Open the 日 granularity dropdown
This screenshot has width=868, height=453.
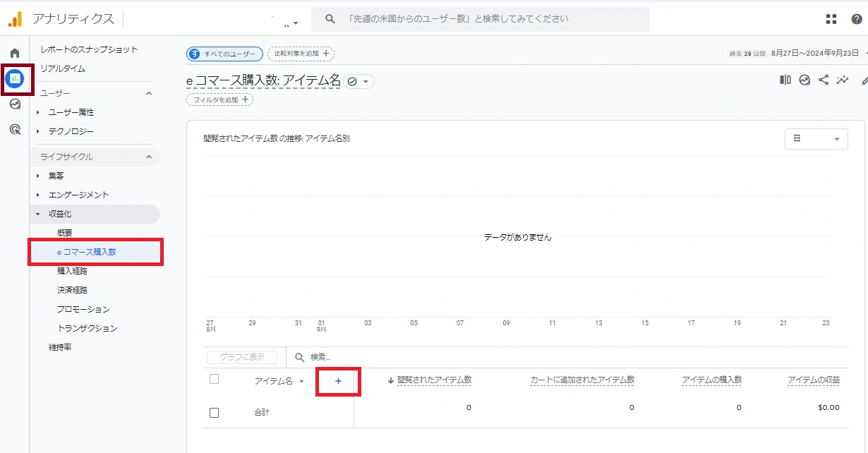pyautogui.click(x=816, y=139)
